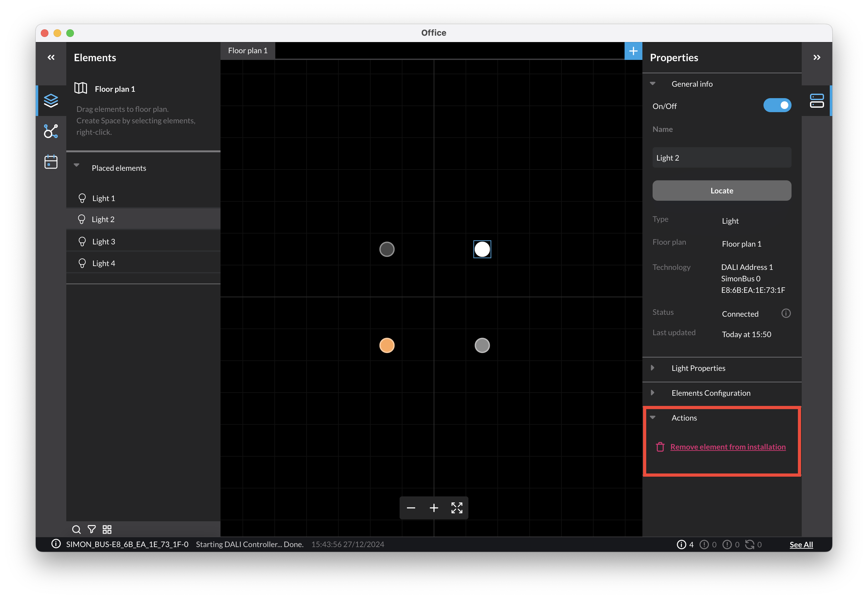The width and height of the screenshot is (868, 599).
Task: Select the network connections sidebar icon
Action: 51,131
